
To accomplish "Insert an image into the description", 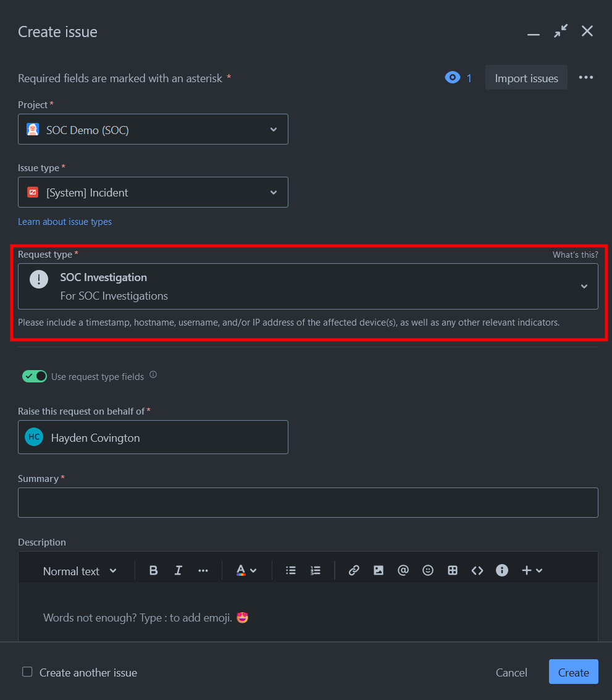I will 379,571.
